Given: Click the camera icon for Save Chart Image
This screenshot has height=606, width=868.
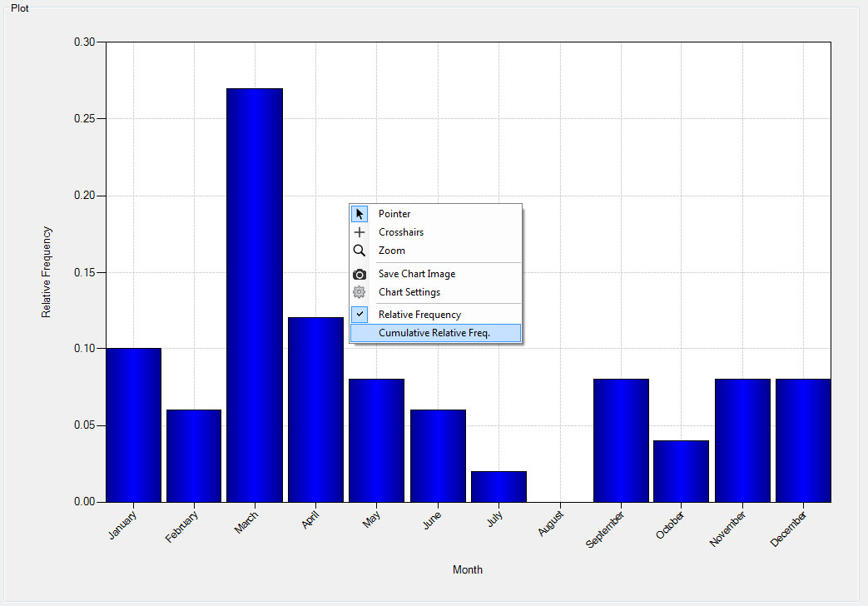Looking at the screenshot, I should tap(359, 273).
